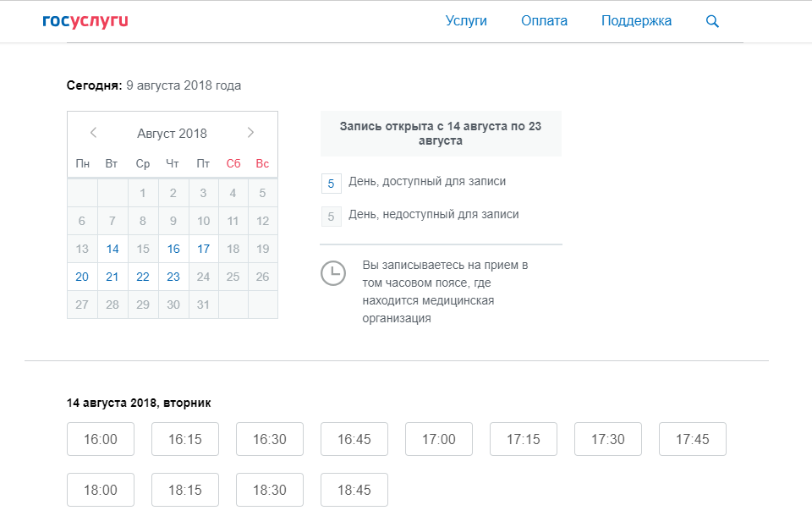Viewport: 812px width, 527px height.
Task: Open the Услуги menu item
Action: [466, 20]
